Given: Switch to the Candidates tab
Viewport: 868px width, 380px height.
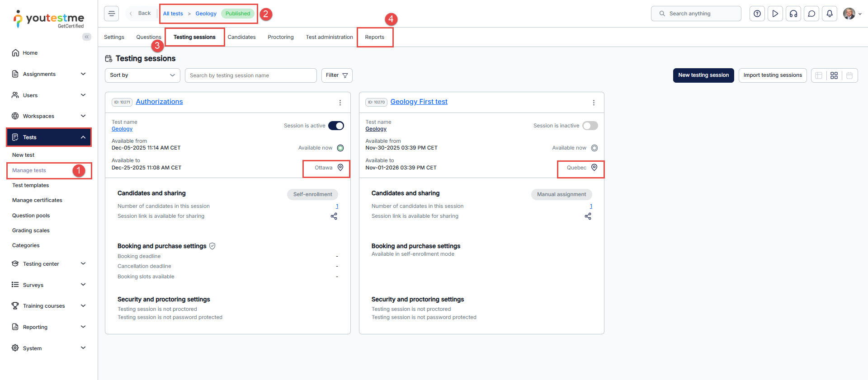Looking at the screenshot, I should point(241,37).
